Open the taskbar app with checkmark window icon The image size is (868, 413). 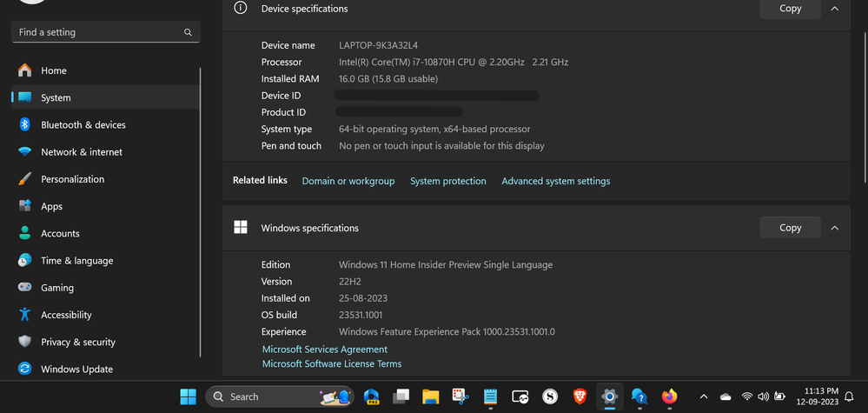click(x=520, y=396)
